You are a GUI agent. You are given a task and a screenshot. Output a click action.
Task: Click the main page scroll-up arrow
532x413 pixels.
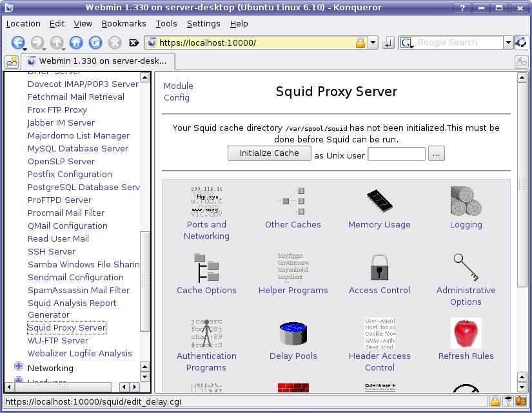tap(522, 78)
